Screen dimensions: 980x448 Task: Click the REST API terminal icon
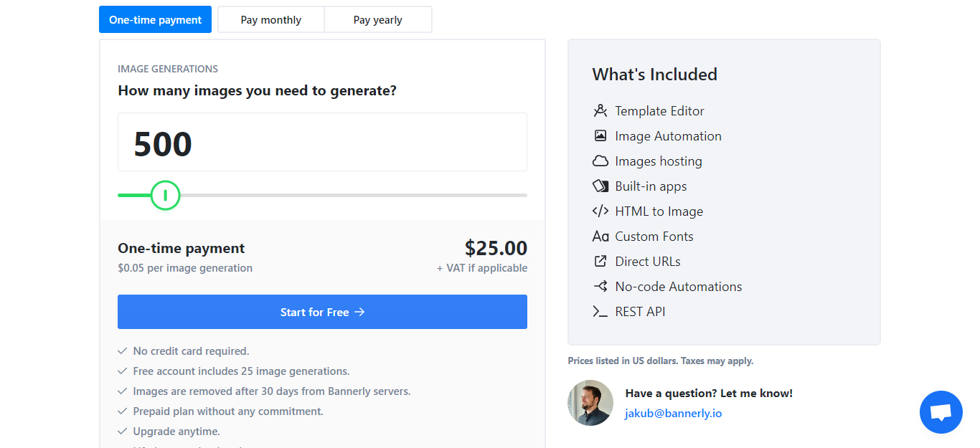[600, 312]
